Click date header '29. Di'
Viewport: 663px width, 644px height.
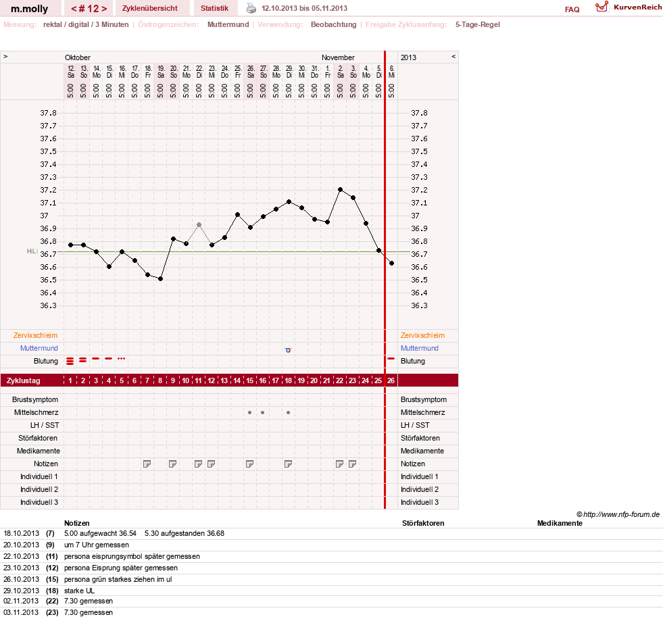[289, 72]
